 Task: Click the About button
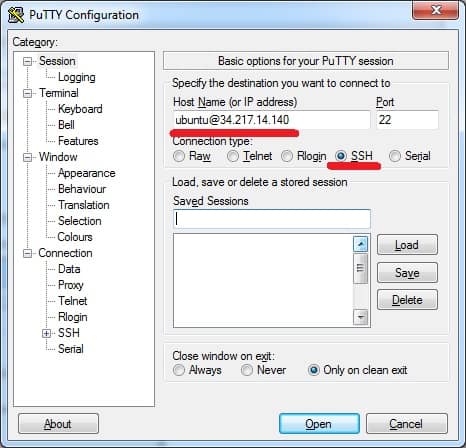[58, 424]
